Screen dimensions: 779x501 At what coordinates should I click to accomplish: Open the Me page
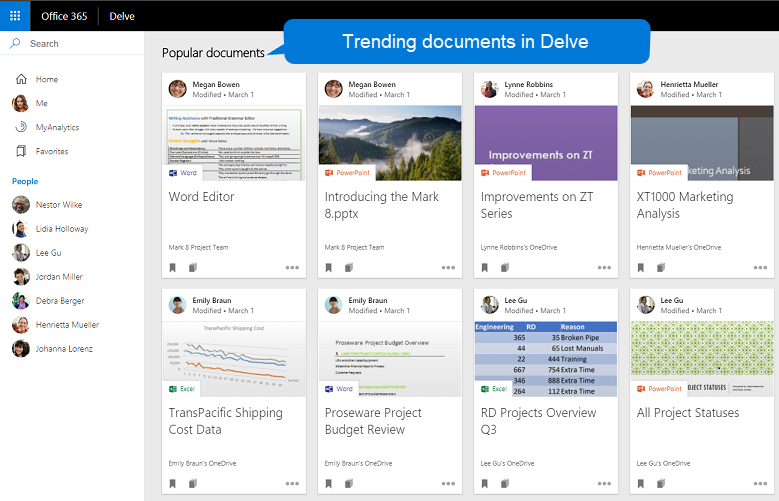coord(42,103)
